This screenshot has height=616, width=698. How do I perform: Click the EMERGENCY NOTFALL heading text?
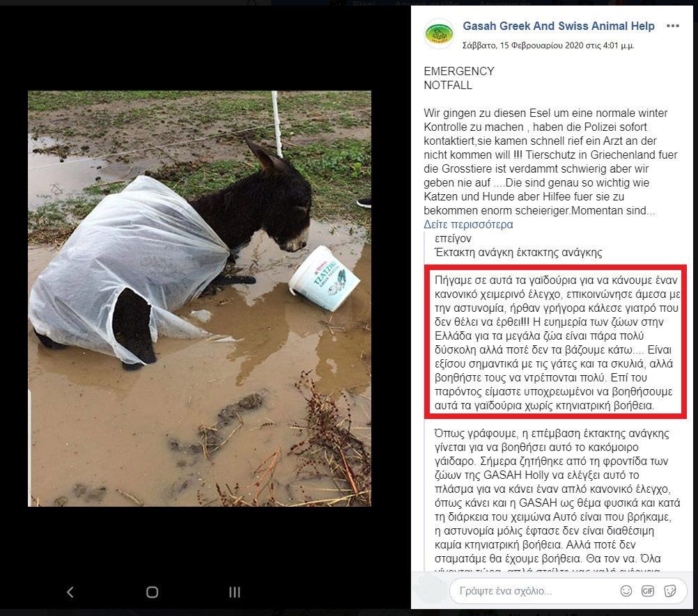pyautogui.click(x=459, y=78)
